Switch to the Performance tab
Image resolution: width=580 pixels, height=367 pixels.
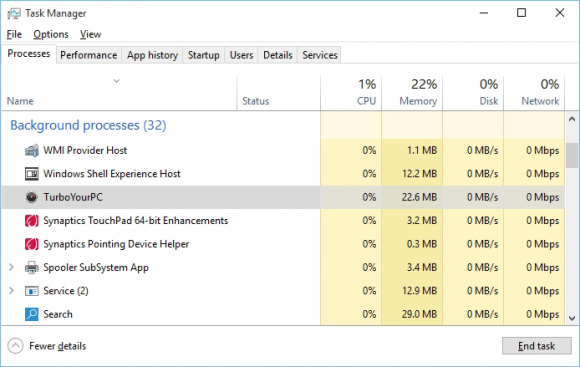click(89, 55)
